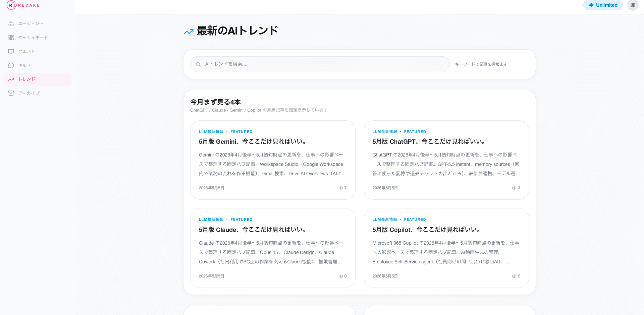Click the quest book icon
644x315 pixels.
11,51
